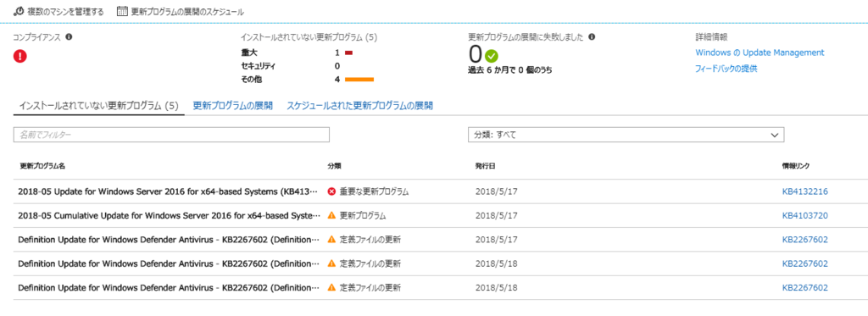Select インストールされていない更新プログラム (5) tab
868x316 pixels.
99,106
